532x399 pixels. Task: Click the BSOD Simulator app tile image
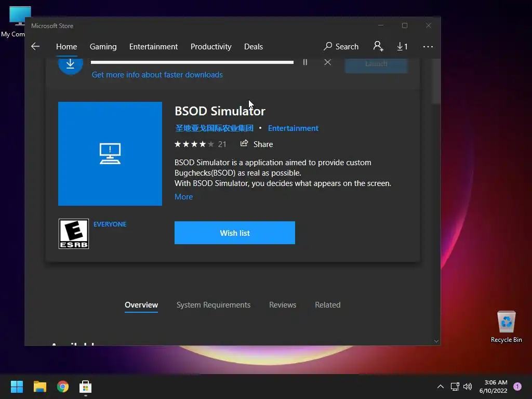pos(110,154)
